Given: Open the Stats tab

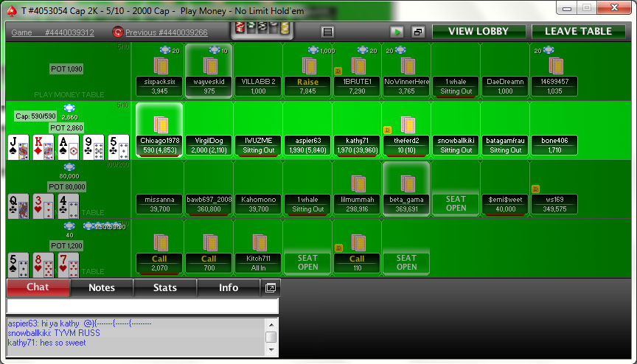Looking at the screenshot, I should coord(164,287).
